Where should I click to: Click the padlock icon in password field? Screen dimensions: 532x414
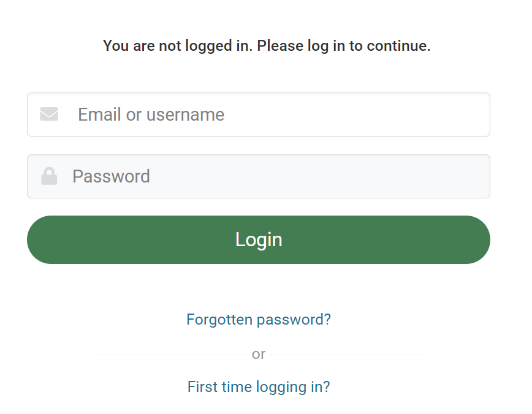tap(49, 176)
